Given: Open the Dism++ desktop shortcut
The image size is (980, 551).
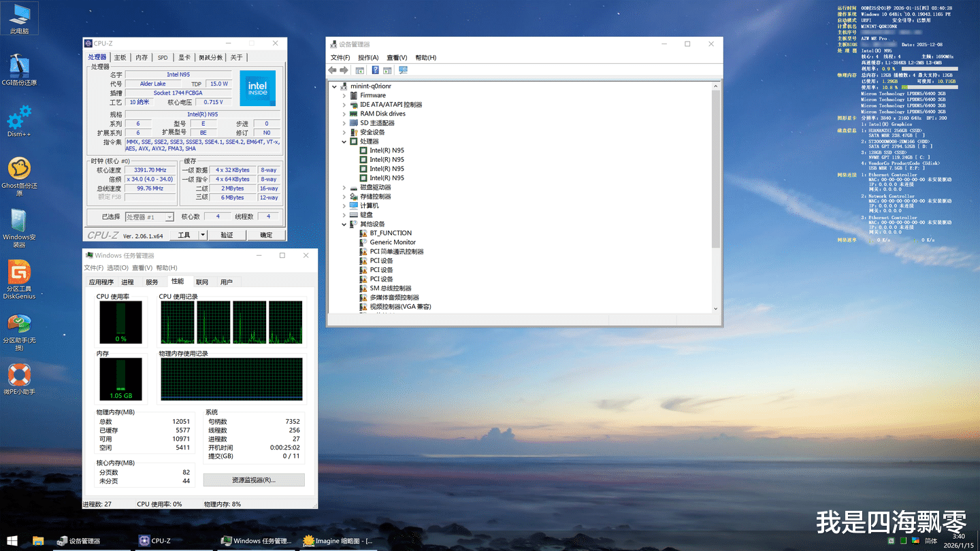Looking at the screenshot, I should tap(19, 118).
